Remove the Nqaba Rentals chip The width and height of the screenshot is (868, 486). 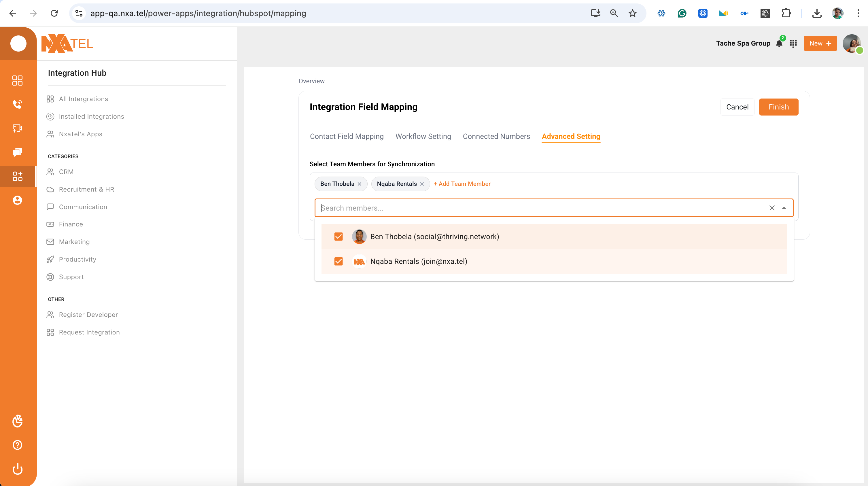[x=422, y=184]
